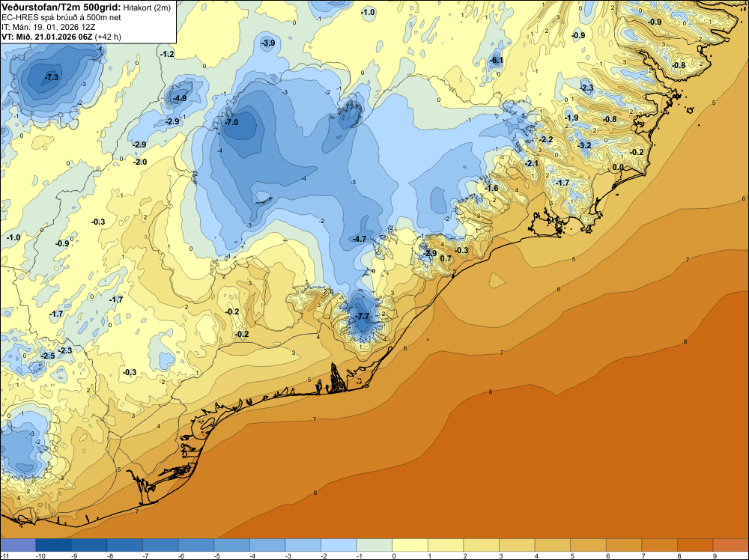Select the -6.1 temperature reading

click(x=497, y=60)
